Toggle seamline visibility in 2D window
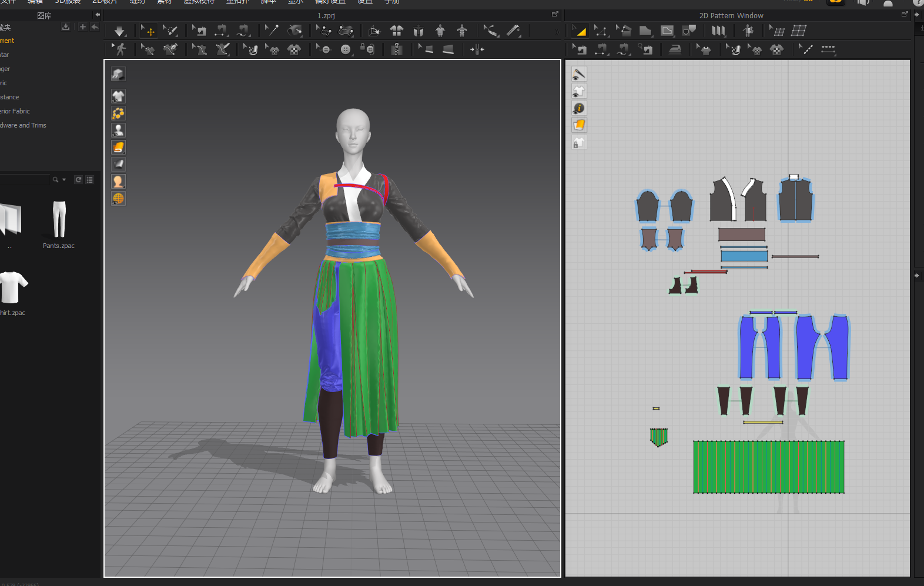 (x=579, y=74)
